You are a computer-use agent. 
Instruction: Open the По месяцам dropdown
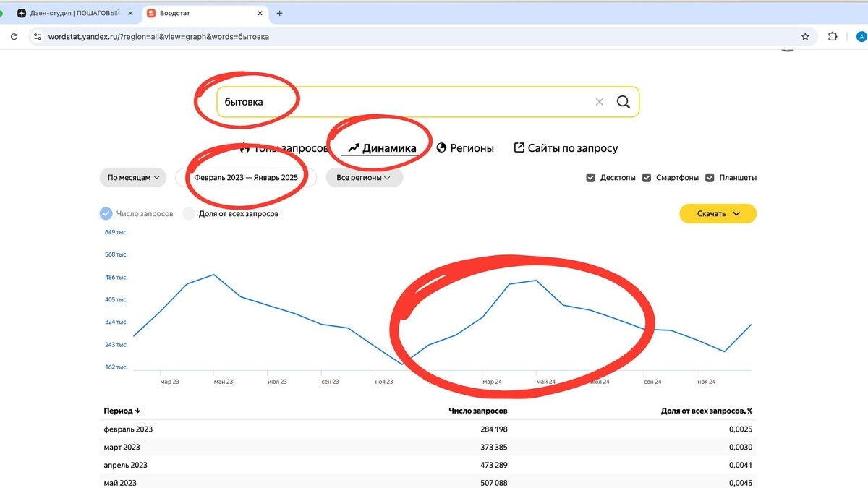point(133,177)
